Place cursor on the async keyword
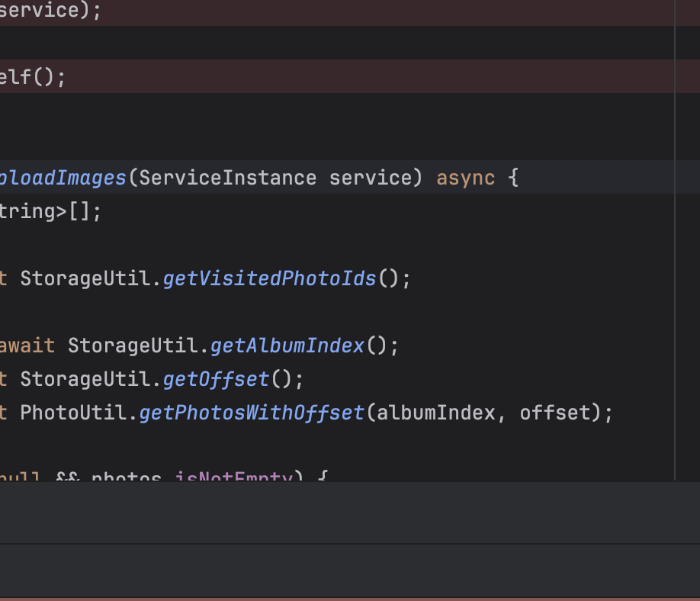Viewport: 700px width, 601px height. (465, 178)
